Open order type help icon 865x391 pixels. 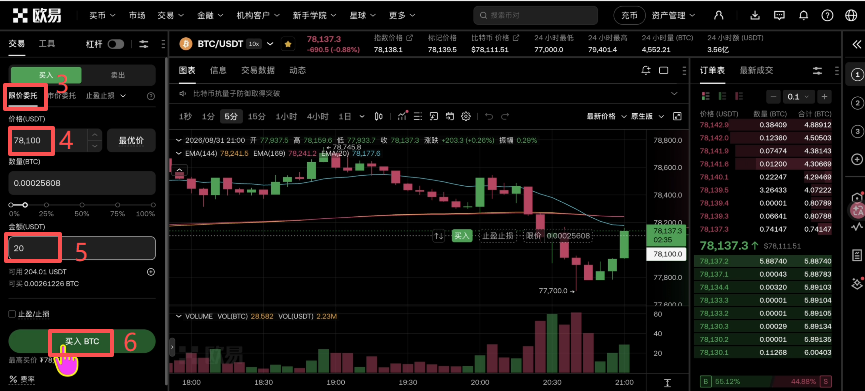click(151, 96)
